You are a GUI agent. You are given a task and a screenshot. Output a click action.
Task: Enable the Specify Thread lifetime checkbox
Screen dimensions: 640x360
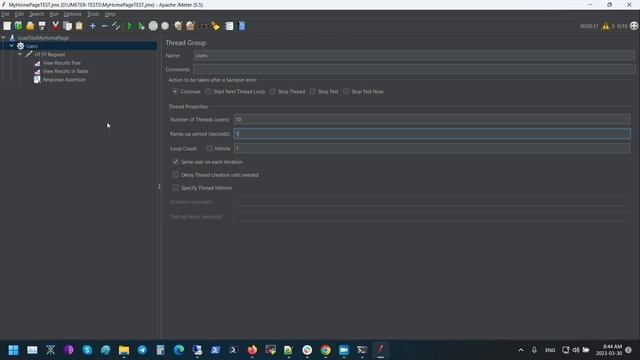click(x=176, y=188)
